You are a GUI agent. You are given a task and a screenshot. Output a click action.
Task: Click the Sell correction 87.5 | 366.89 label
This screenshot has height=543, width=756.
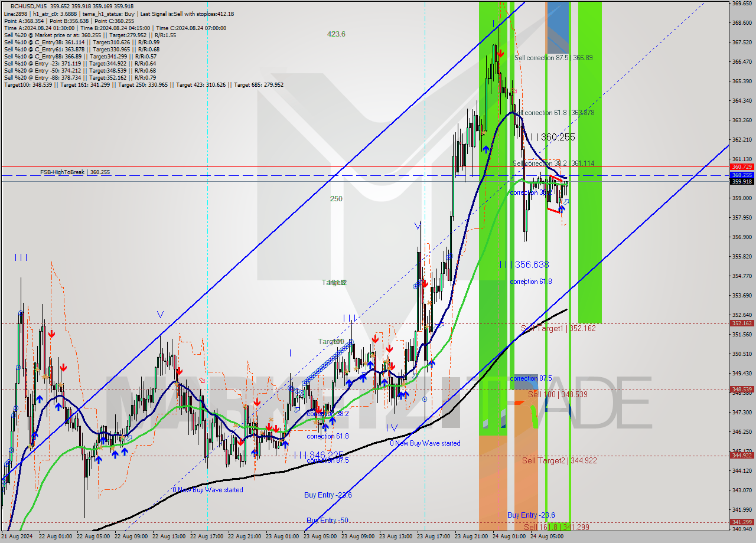(x=553, y=58)
